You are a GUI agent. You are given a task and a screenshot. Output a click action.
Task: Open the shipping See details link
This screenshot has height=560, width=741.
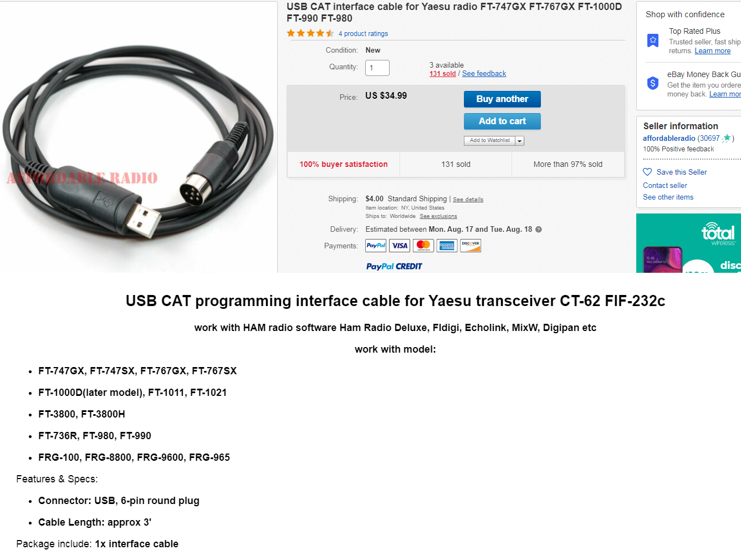tap(468, 200)
